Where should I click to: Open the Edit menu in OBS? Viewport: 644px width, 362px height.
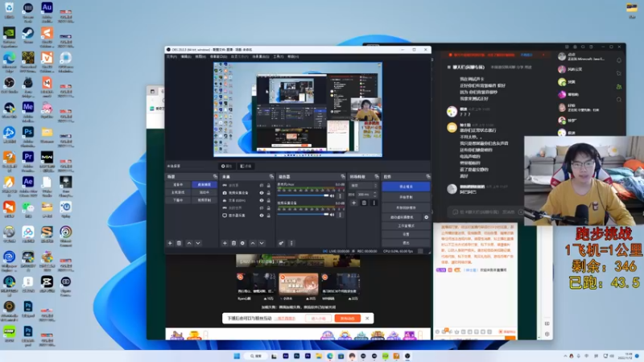(186, 56)
